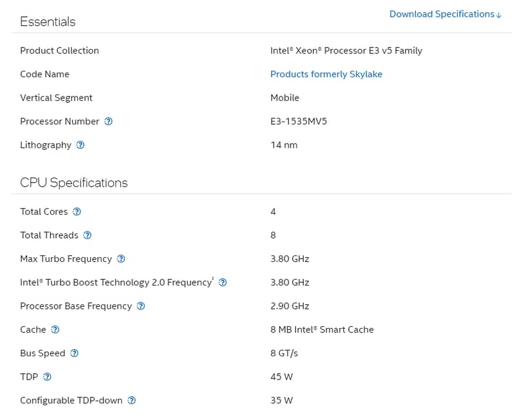
Task: Click help icon beside Lithography
Action: pos(80,145)
